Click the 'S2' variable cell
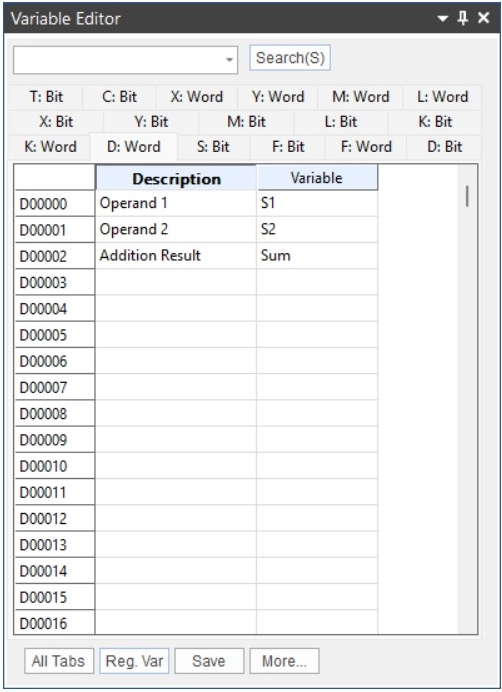The height and width of the screenshot is (692, 502). tap(317, 229)
